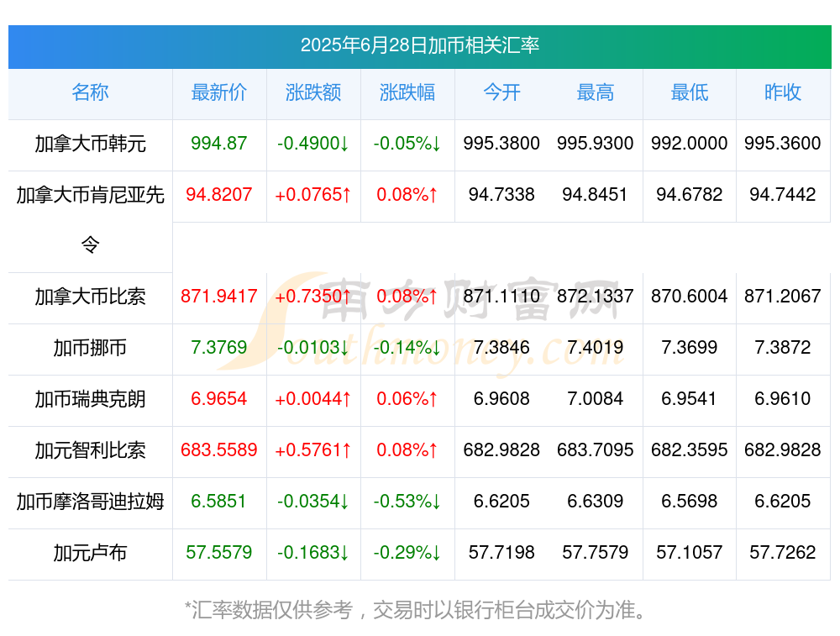Click the 涨跌幅 column header

[x=407, y=92]
